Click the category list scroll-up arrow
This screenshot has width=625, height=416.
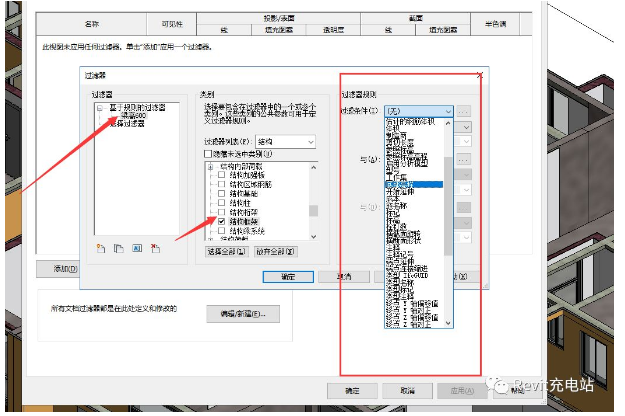click(314, 167)
